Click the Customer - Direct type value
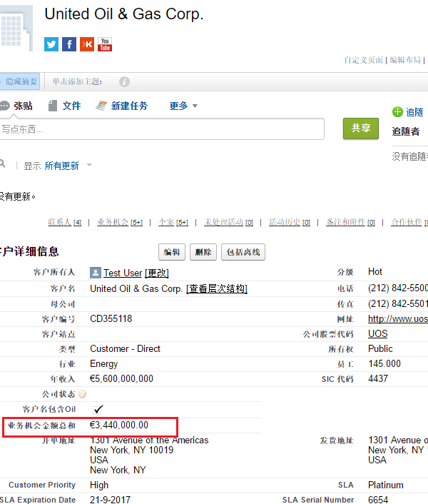The height and width of the screenshot is (504, 428). point(125,349)
